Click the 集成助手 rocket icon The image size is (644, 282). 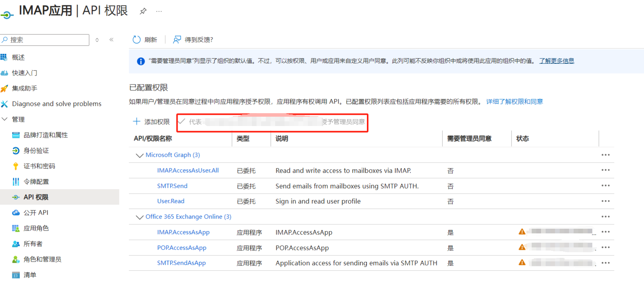4,89
